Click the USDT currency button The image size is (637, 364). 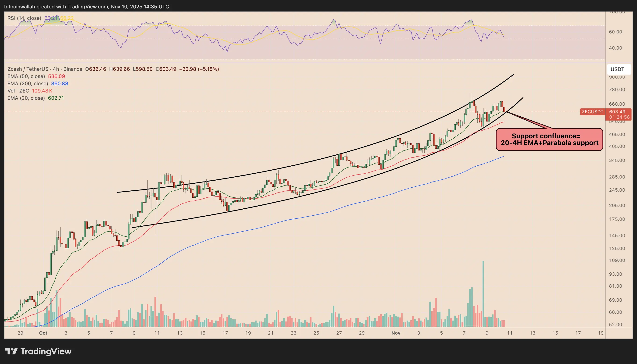617,69
